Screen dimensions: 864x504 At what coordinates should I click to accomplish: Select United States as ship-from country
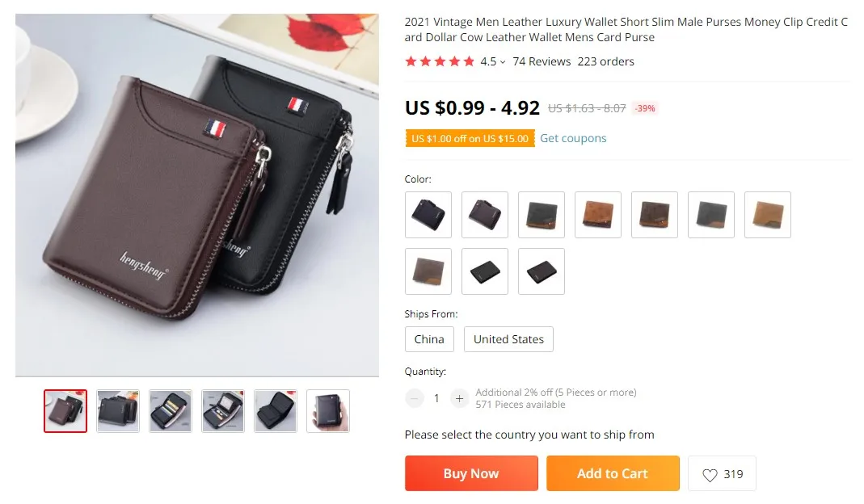508,339
